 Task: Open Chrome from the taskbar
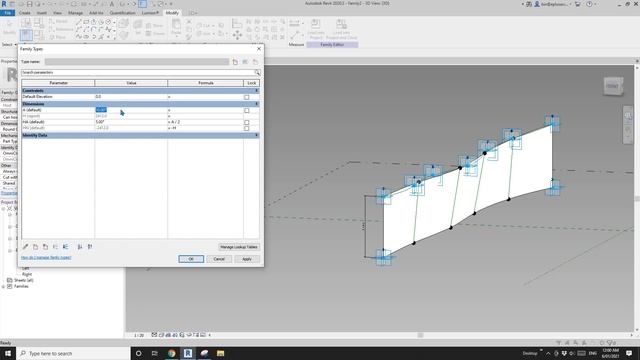171,353
